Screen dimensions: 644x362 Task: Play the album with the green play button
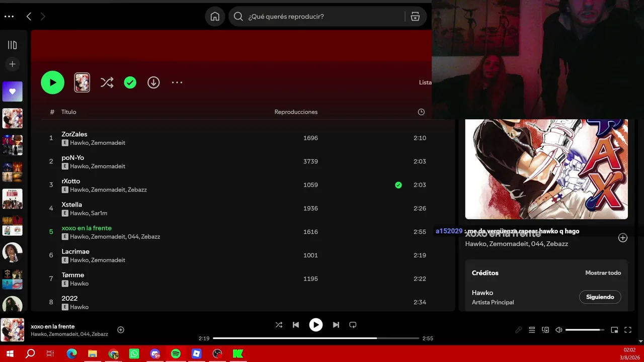[53, 82]
